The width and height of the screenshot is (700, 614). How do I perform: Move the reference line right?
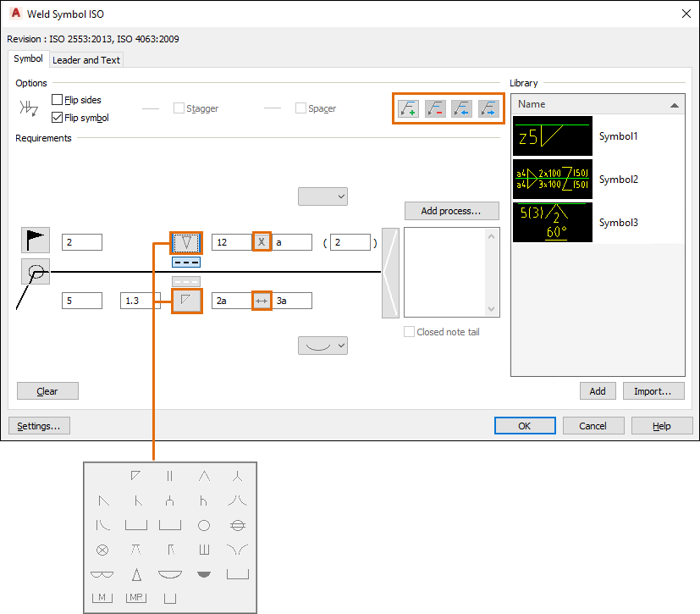[489, 108]
